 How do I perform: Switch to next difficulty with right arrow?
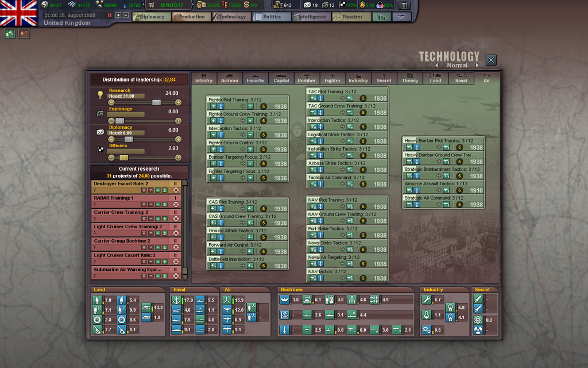coord(477,66)
